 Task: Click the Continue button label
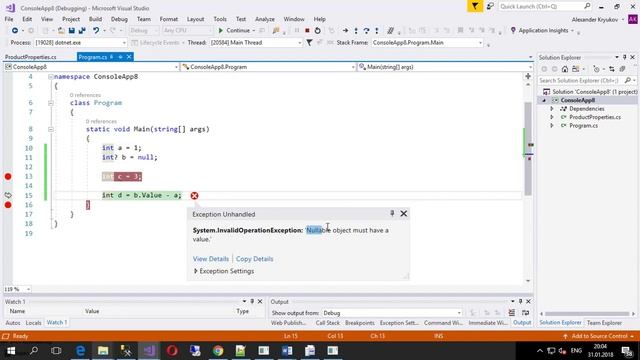pos(238,30)
